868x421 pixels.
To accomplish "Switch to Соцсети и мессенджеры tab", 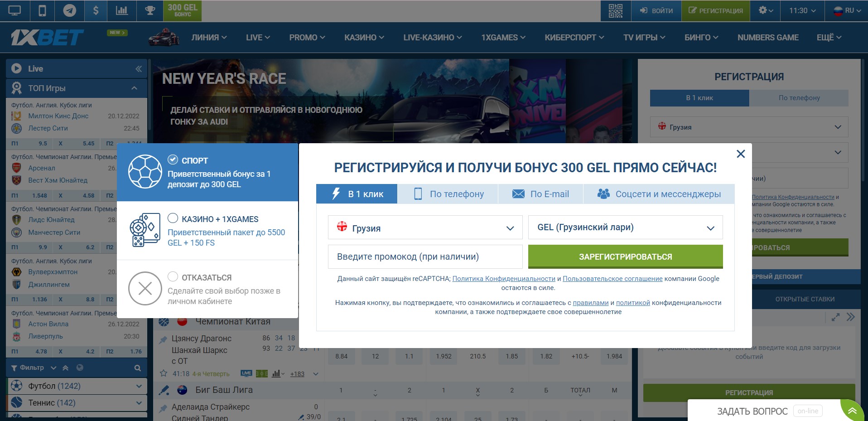I will (659, 194).
